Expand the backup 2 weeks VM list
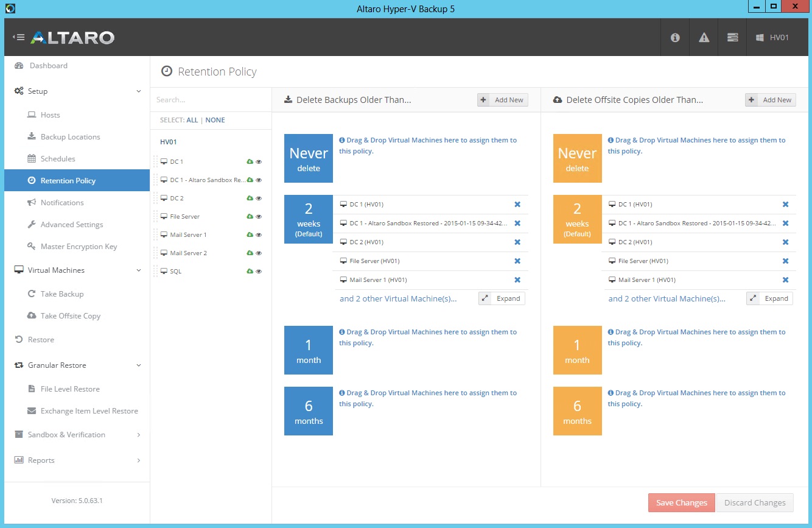Screen dimensions: 812x528 click(x=502, y=298)
